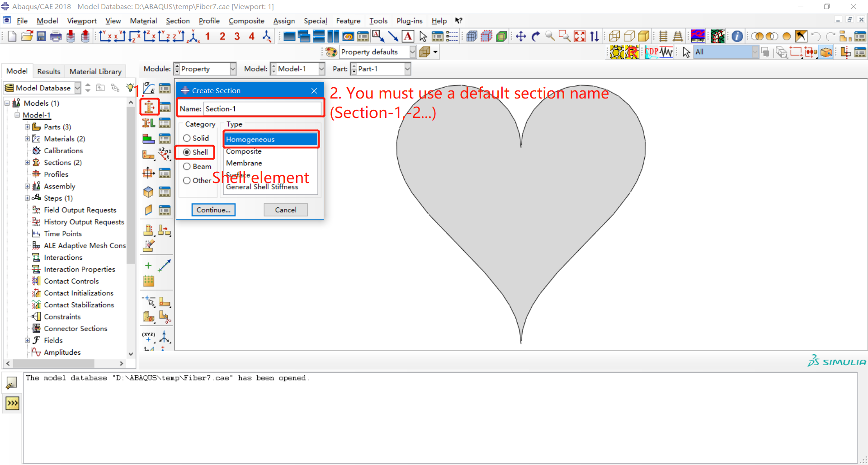This screenshot has height=465, width=868.
Task: Click the Save model database icon
Action: 41,36
